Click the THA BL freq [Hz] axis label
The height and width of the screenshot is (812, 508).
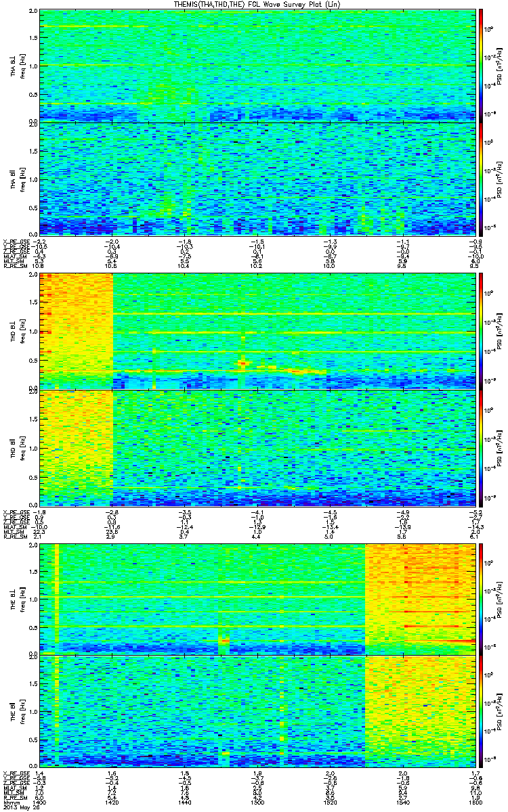pos(19,66)
